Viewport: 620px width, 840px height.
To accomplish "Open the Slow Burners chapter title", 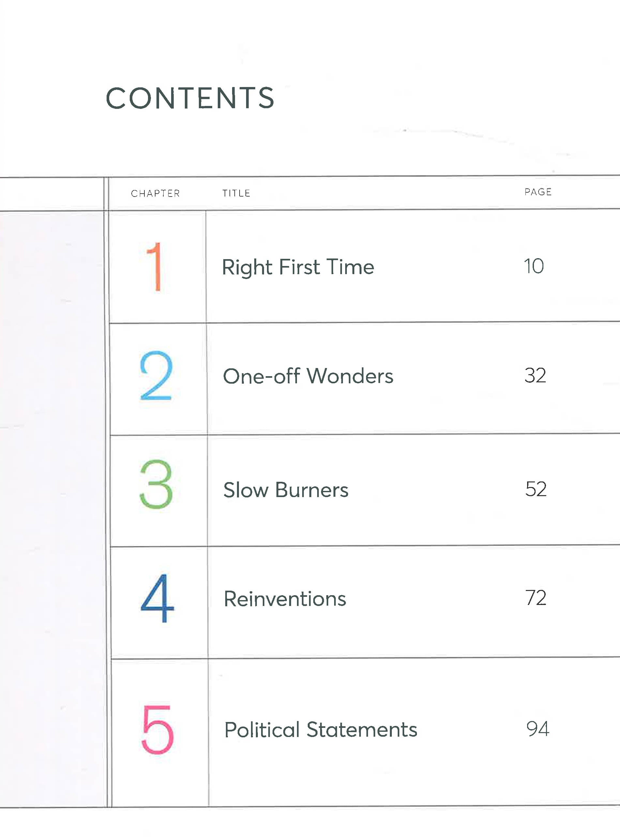I will [x=286, y=490].
